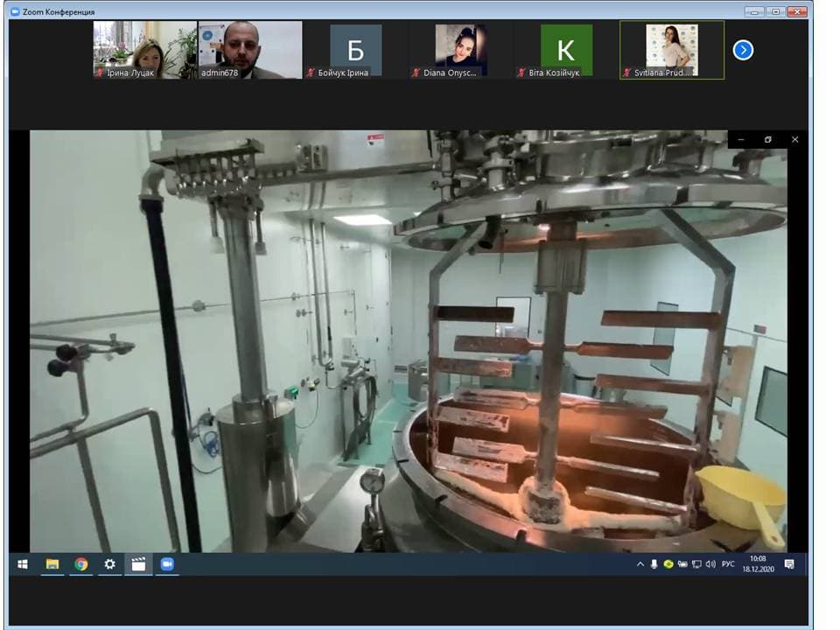840x630 pixels.
Task: Open the volume speaker tray icon
Action: (710, 564)
